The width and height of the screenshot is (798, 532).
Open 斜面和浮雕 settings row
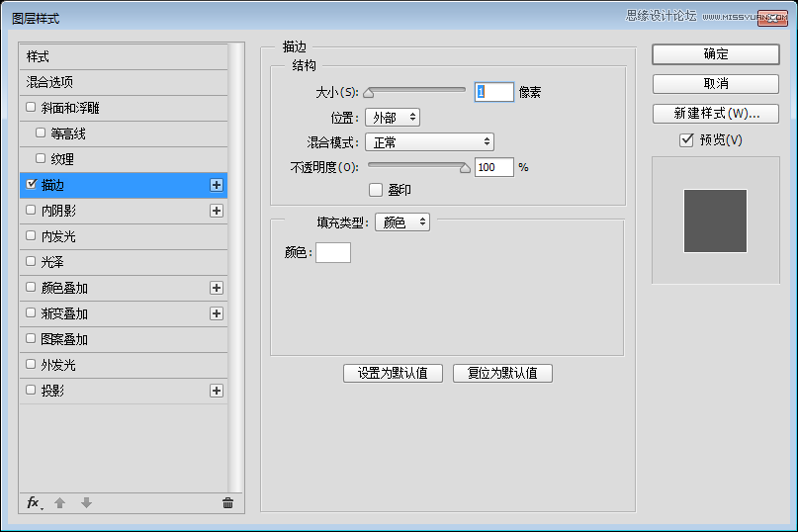tap(124, 108)
